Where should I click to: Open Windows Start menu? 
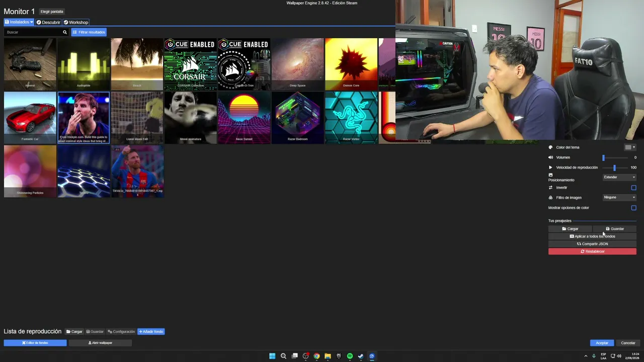pos(272,356)
